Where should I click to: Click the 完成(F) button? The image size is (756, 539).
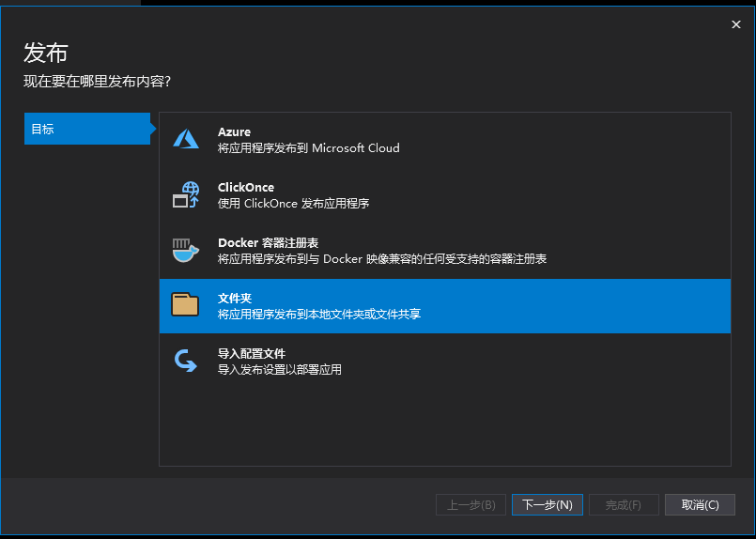(624, 505)
